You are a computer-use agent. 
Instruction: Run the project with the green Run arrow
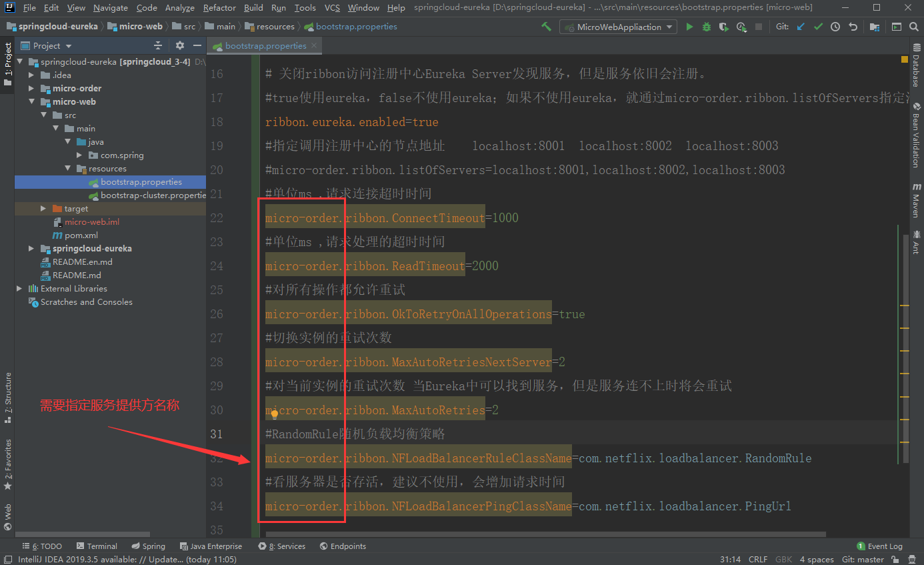tap(689, 27)
